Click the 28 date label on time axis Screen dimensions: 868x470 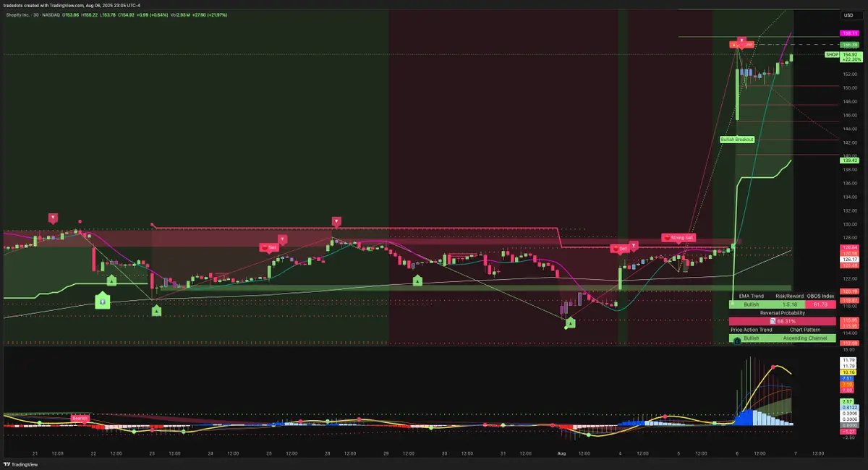[x=327, y=453]
